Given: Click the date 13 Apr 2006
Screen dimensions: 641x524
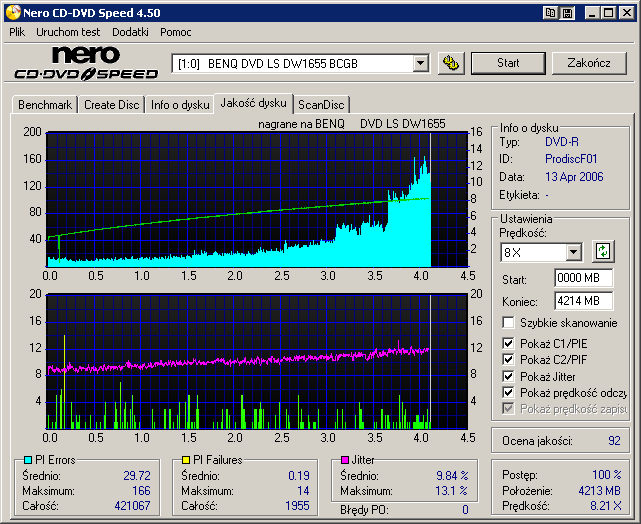Looking at the screenshot, I should point(574,177).
